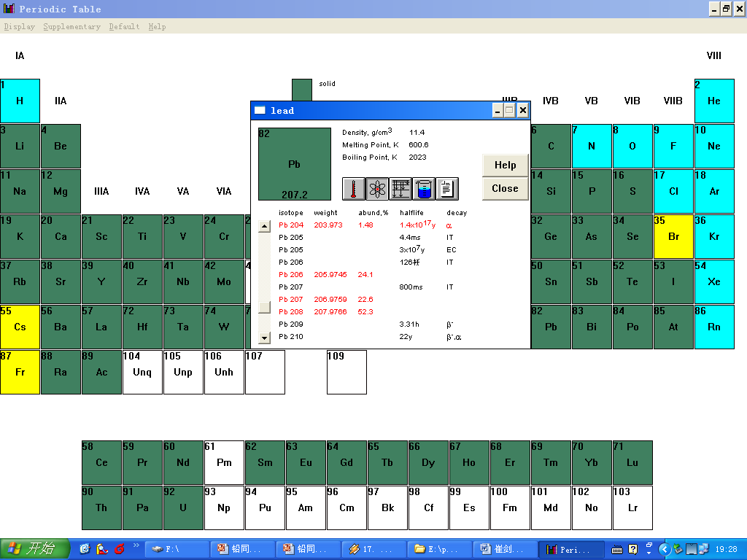Switch to F:\ taskbar window
Viewport: 747px width, 560px height.
177,549
